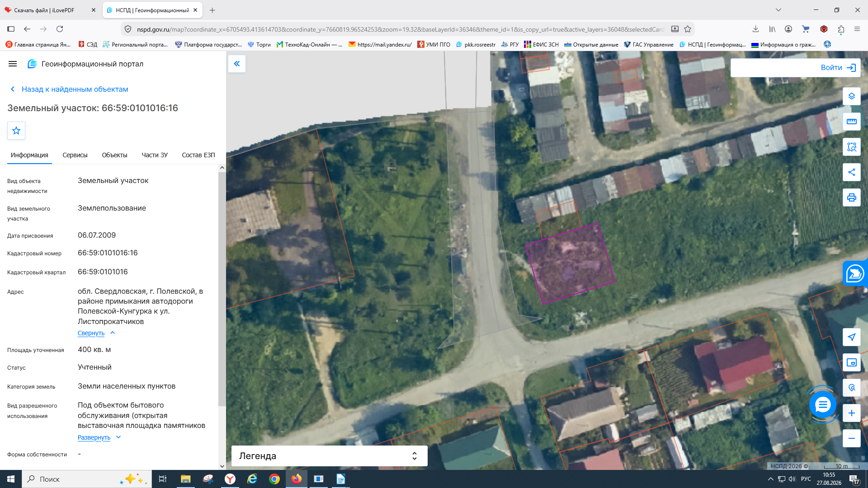Click the geolocation arrow icon
The image size is (868, 488).
point(851,337)
